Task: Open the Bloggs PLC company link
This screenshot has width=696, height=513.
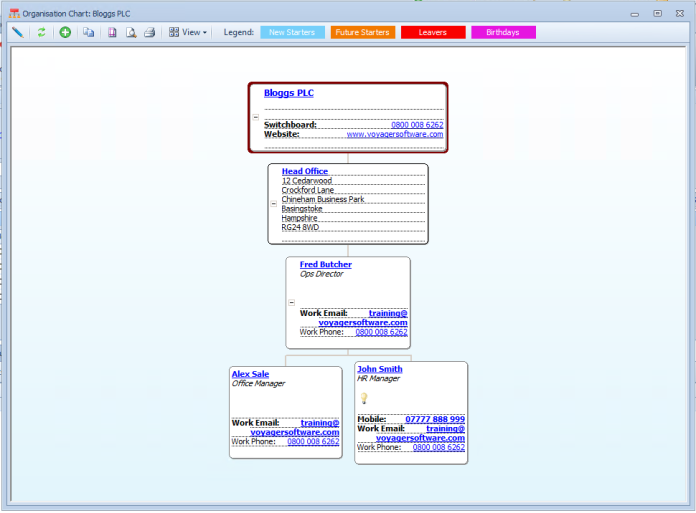Action: (288, 93)
